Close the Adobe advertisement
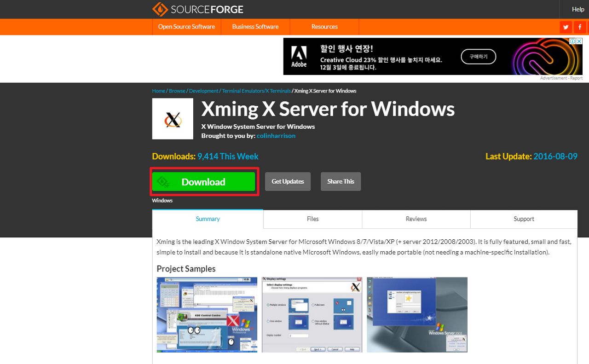 [x=579, y=41]
